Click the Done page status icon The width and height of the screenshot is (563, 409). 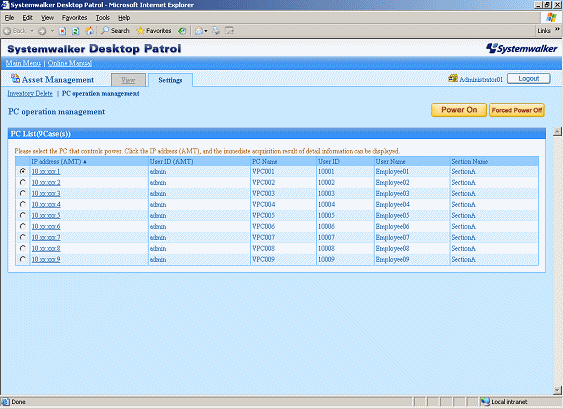point(5,401)
